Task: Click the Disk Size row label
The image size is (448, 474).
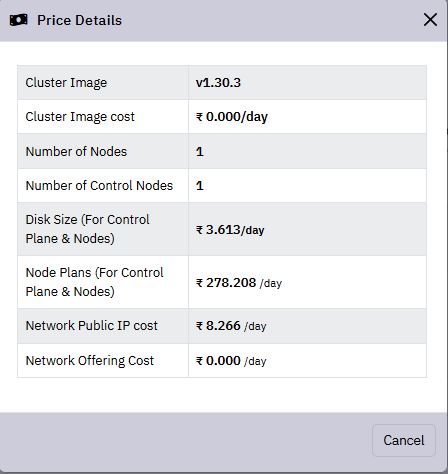Action: pyautogui.click(x=87, y=229)
